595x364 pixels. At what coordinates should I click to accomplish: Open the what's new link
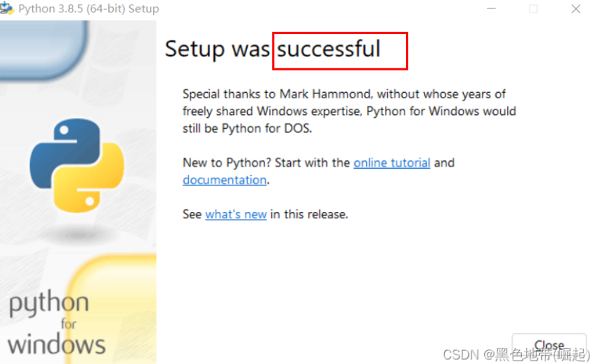(236, 214)
